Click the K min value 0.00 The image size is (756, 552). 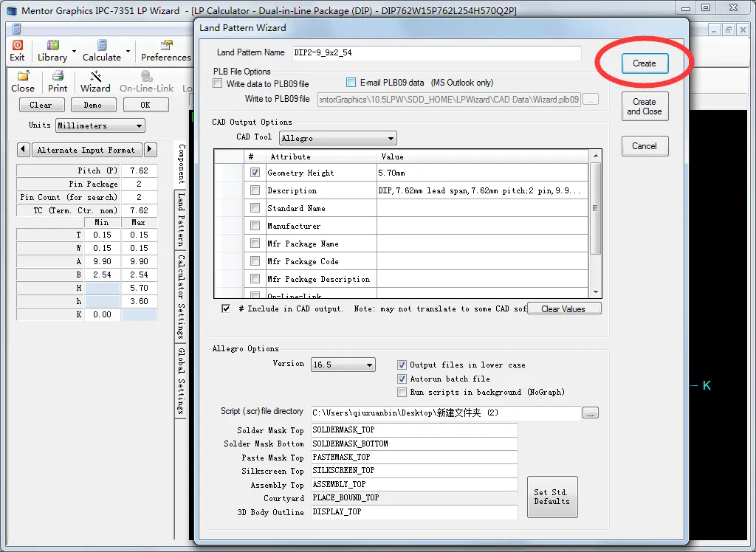point(102,314)
